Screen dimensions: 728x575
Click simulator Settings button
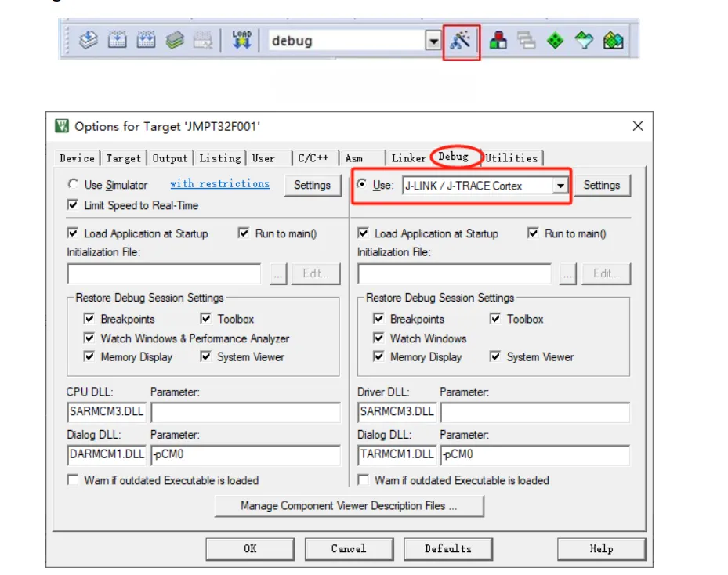coord(313,185)
